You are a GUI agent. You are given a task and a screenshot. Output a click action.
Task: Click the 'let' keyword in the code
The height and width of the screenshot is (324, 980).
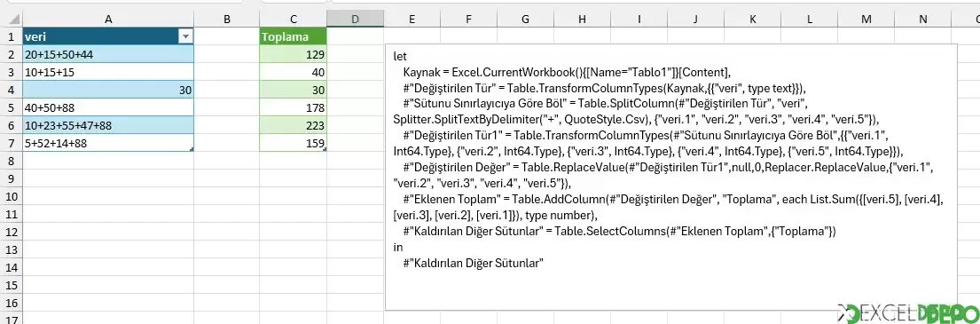click(x=399, y=56)
